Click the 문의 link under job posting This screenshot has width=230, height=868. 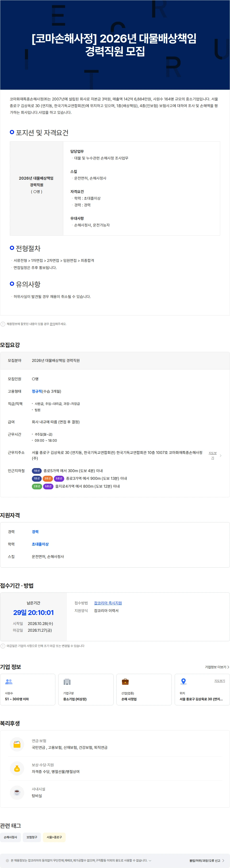click(x=52, y=324)
